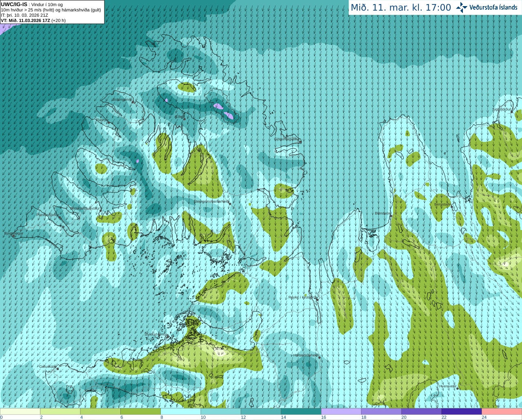
Task: Click the Blönduós station marker dot
Action: [390, 216]
